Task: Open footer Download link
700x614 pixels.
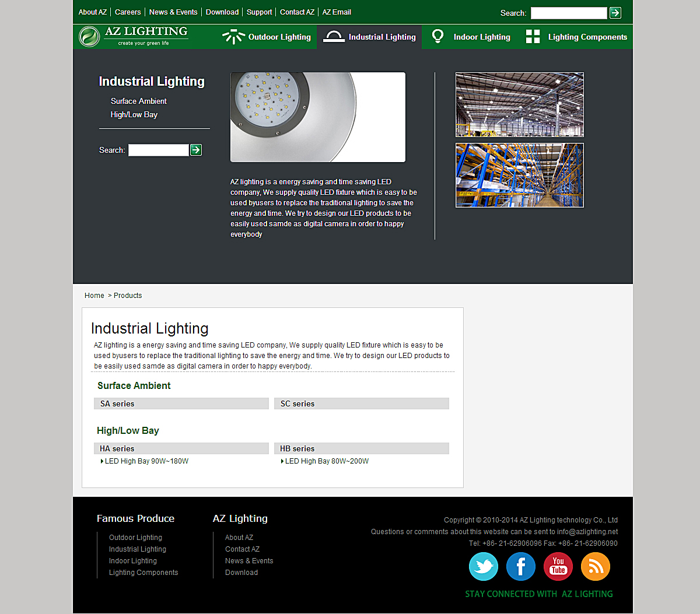Action: tap(242, 573)
